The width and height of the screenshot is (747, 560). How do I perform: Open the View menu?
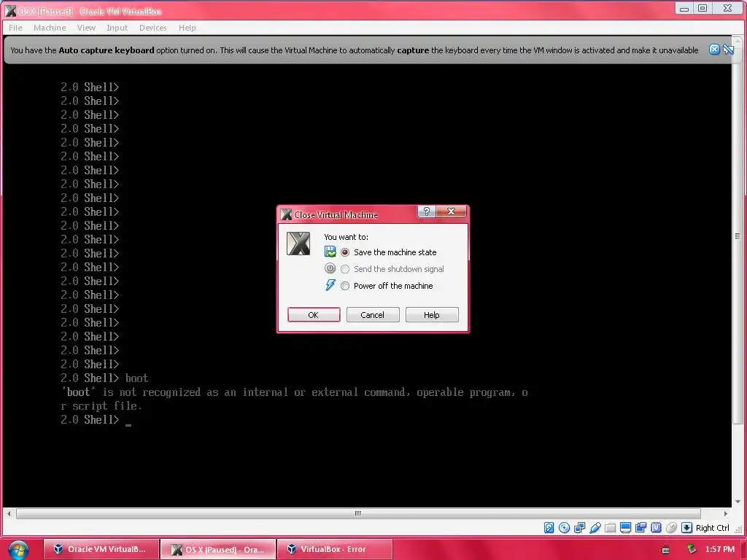pos(86,28)
